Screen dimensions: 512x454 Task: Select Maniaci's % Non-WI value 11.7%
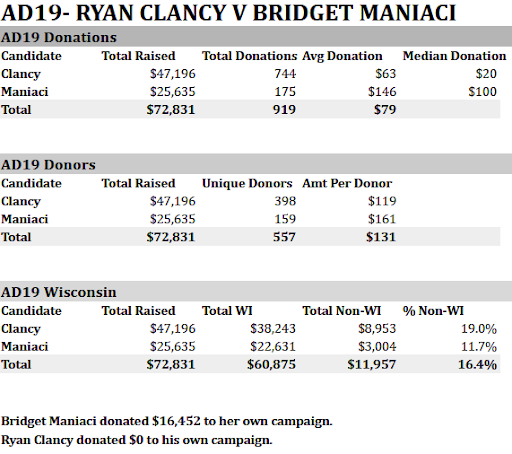click(479, 347)
